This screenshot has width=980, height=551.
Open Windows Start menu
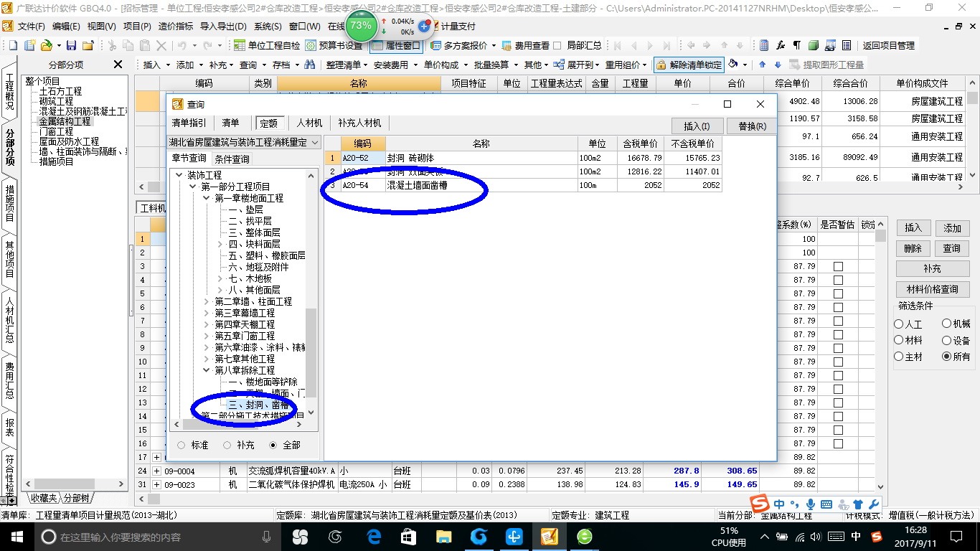tap(16, 536)
